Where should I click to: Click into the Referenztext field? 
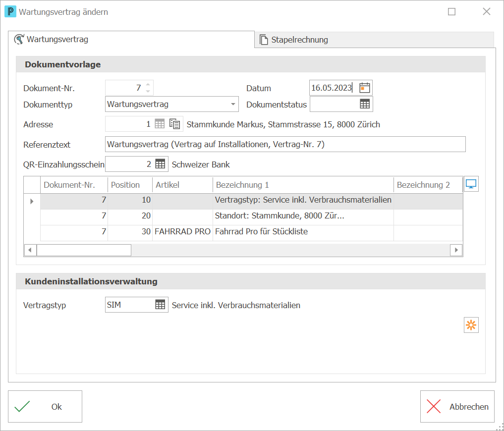click(285, 144)
